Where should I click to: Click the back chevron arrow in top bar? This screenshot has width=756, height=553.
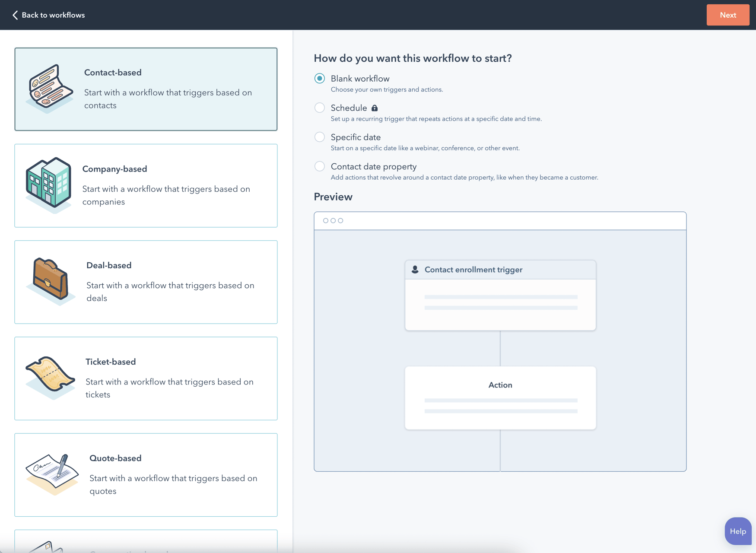[15, 15]
